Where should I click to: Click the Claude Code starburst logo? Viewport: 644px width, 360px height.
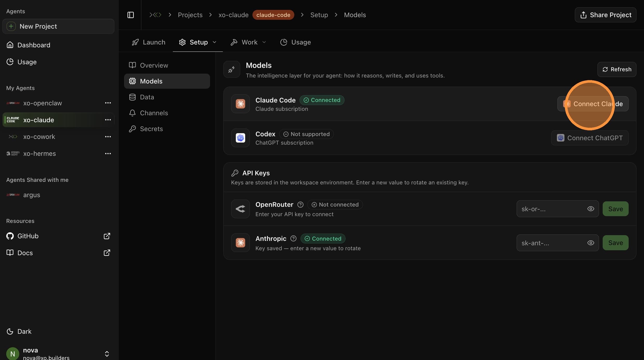point(240,104)
